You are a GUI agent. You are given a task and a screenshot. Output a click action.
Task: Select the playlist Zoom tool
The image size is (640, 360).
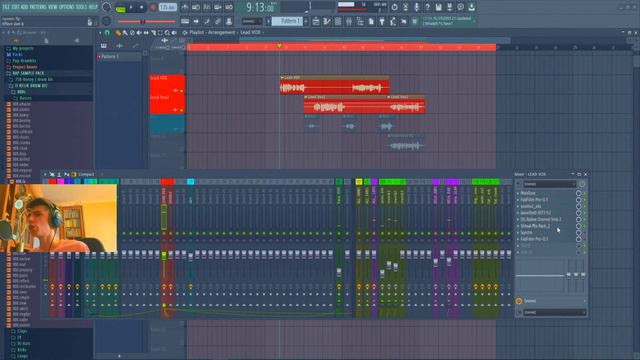pyautogui.click(x=167, y=33)
